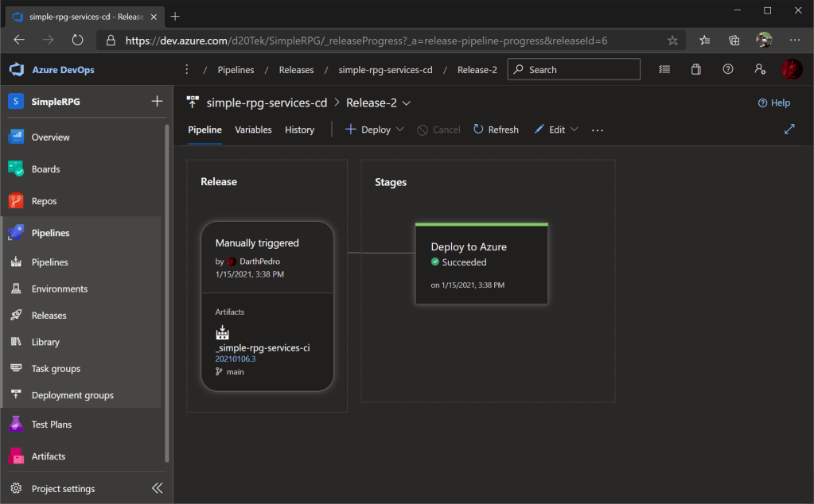Expand the Edit dropdown arrow

(x=574, y=130)
